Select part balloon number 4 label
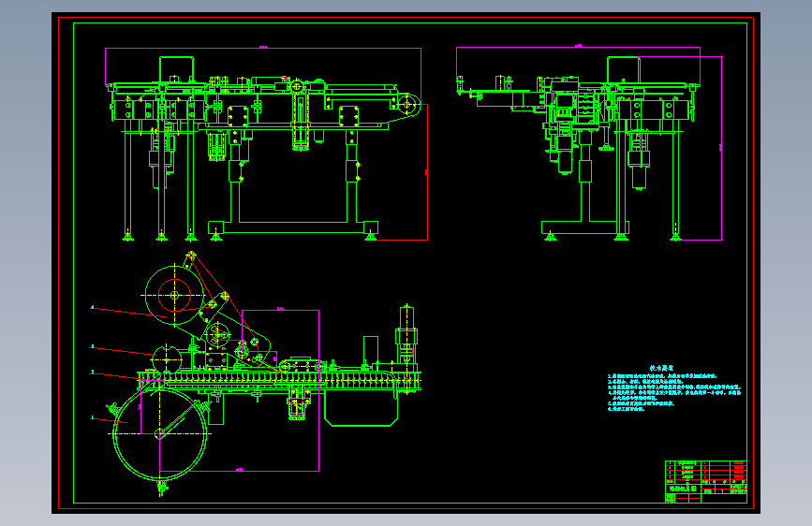Image resolution: width=812 pixels, height=526 pixels. (x=93, y=308)
